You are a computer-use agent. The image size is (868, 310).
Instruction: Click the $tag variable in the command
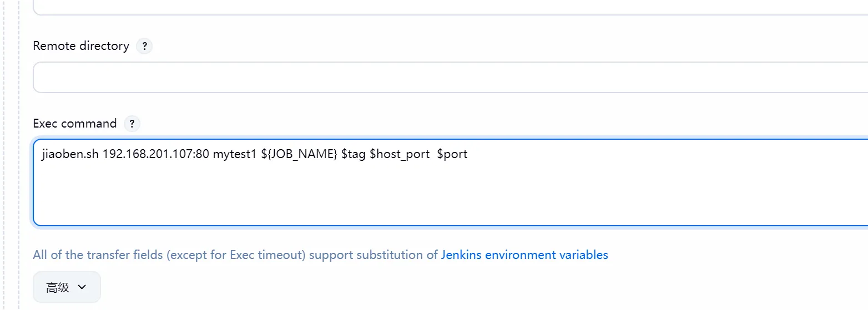(353, 154)
